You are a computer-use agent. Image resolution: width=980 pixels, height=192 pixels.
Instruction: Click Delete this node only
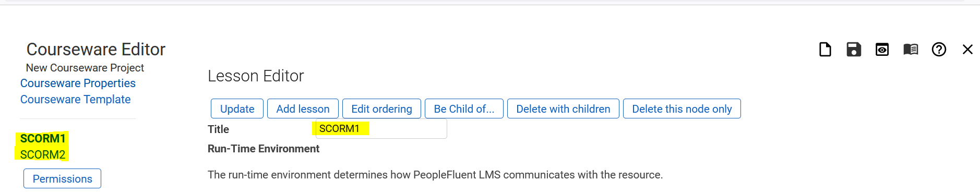pos(682,109)
